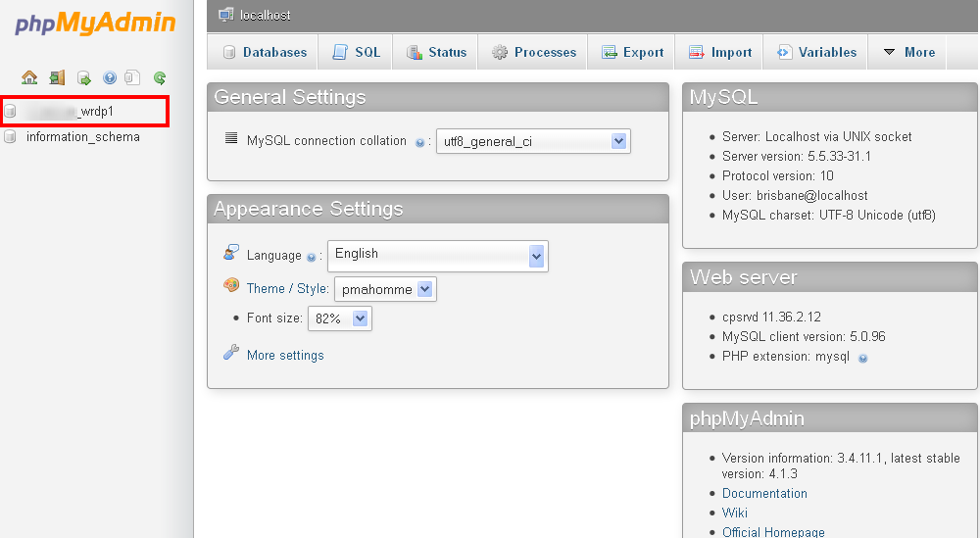Click the 'Version information: 3.4.11.1' text
980x538 pixels.
pyautogui.click(x=803, y=458)
